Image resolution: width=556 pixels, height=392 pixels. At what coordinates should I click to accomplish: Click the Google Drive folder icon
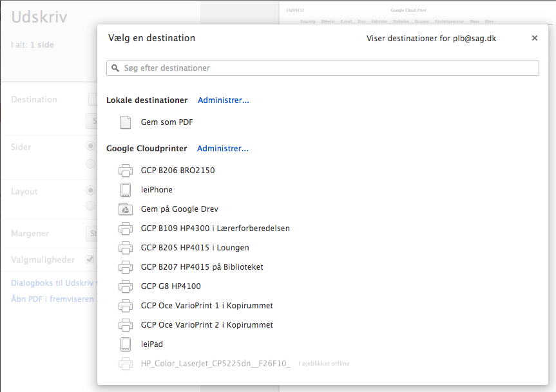(126, 209)
